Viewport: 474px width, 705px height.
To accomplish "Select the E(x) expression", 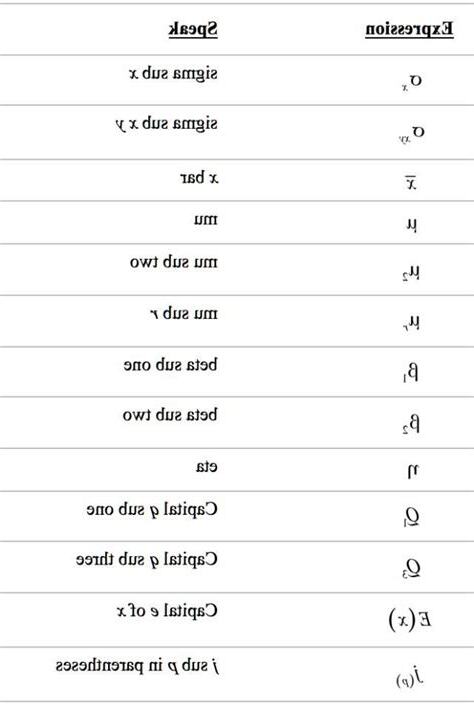I will pyautogui.click(x=410, y=620).
